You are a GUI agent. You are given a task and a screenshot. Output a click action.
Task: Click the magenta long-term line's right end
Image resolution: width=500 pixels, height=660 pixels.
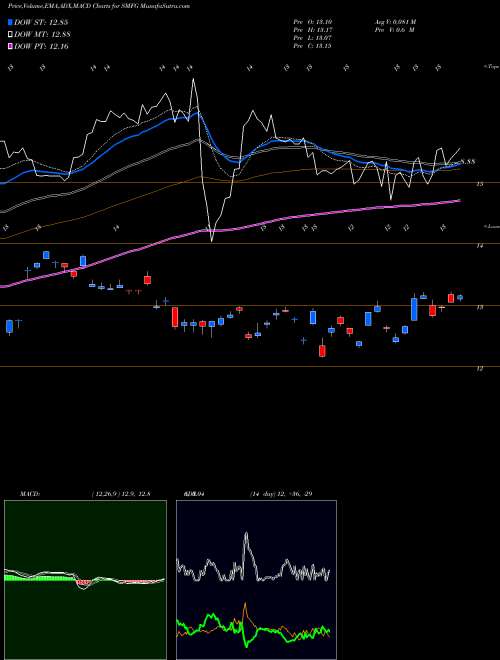pos(459,201)
